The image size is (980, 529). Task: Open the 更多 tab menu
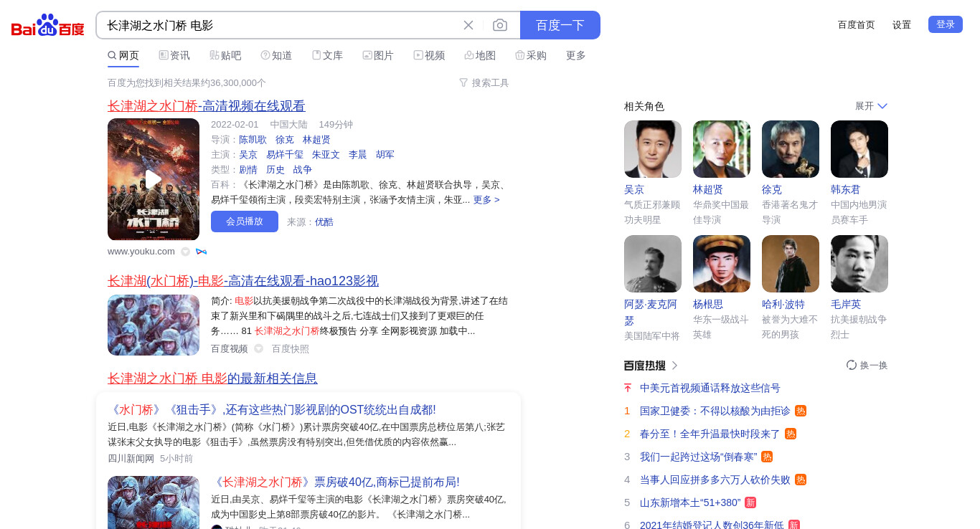pos(576,55)
